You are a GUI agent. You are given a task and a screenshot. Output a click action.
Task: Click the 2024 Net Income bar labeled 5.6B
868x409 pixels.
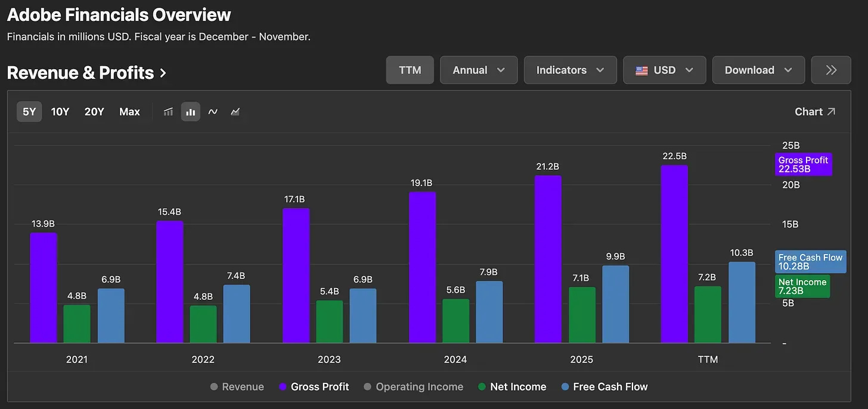click(x=456, y=321)
